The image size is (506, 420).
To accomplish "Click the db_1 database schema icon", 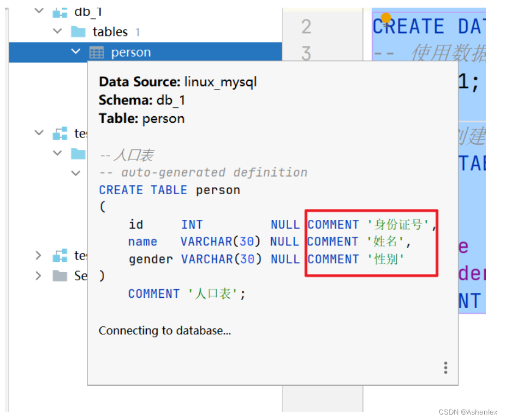I will pyautogui.click(x=58, y=11).
